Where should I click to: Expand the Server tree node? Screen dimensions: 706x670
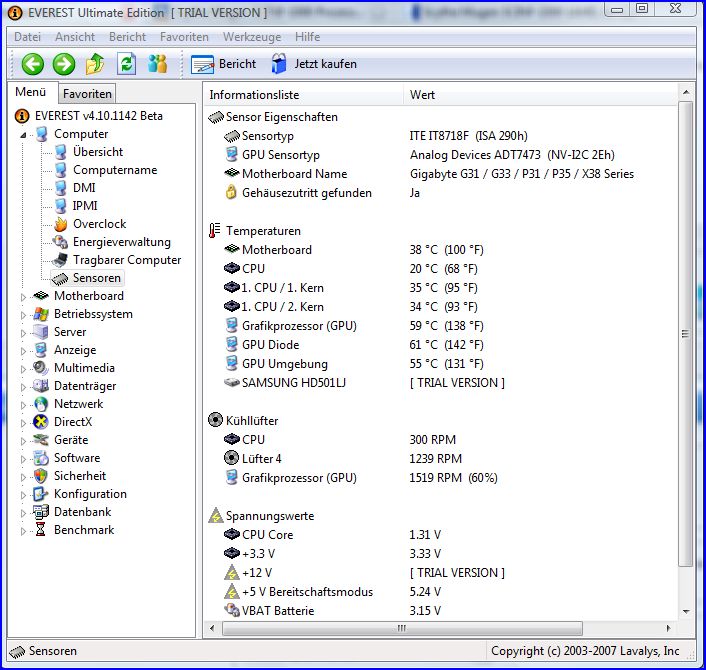23,333
